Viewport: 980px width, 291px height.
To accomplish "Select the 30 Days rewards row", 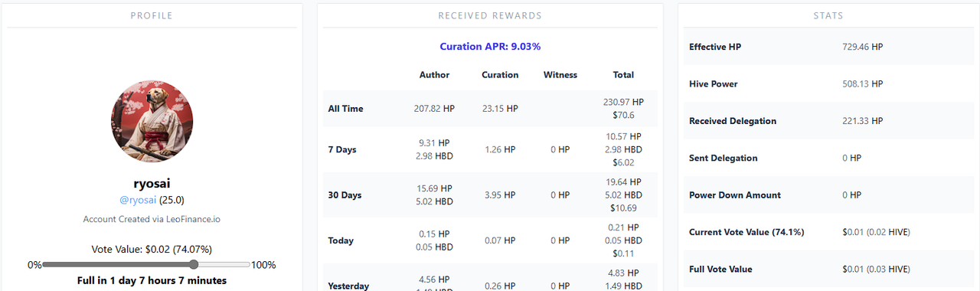I will coord(490,195).
